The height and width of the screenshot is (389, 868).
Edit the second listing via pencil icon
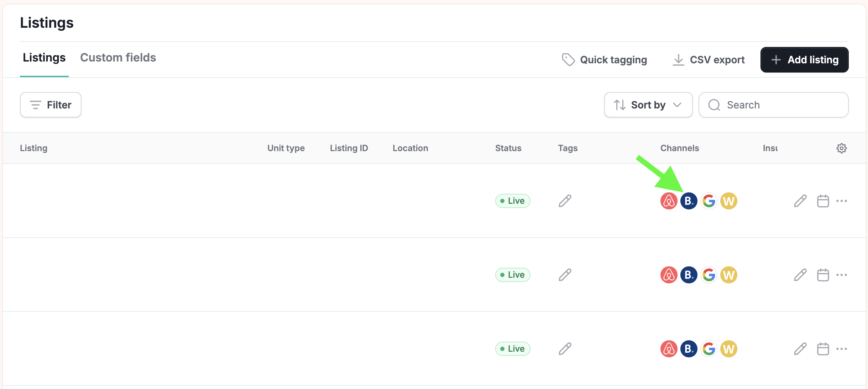tap(800, 275)
